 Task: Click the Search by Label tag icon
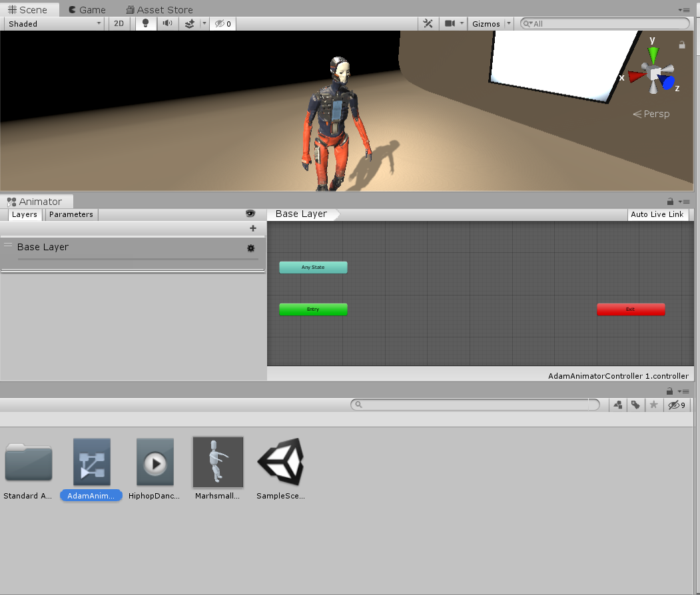[636, 405]
